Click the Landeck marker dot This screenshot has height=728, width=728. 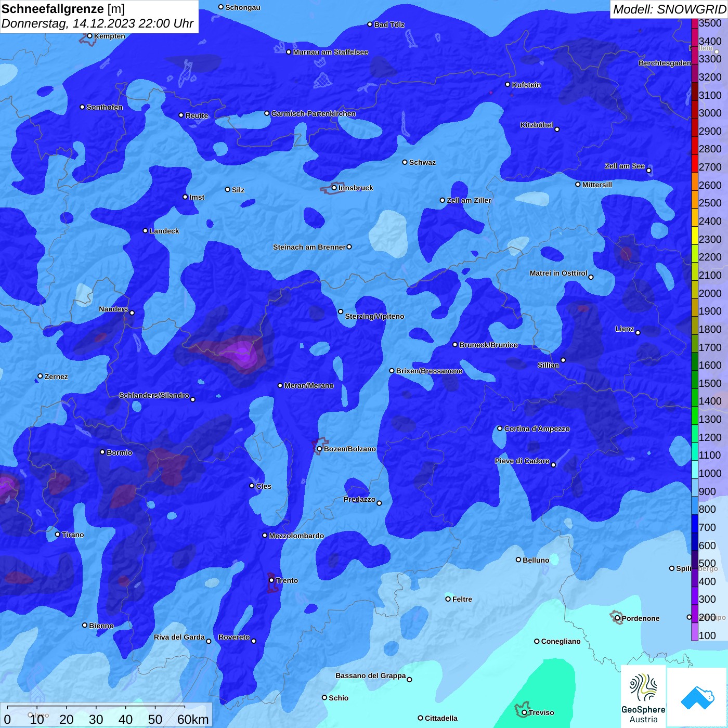[145, 230]
